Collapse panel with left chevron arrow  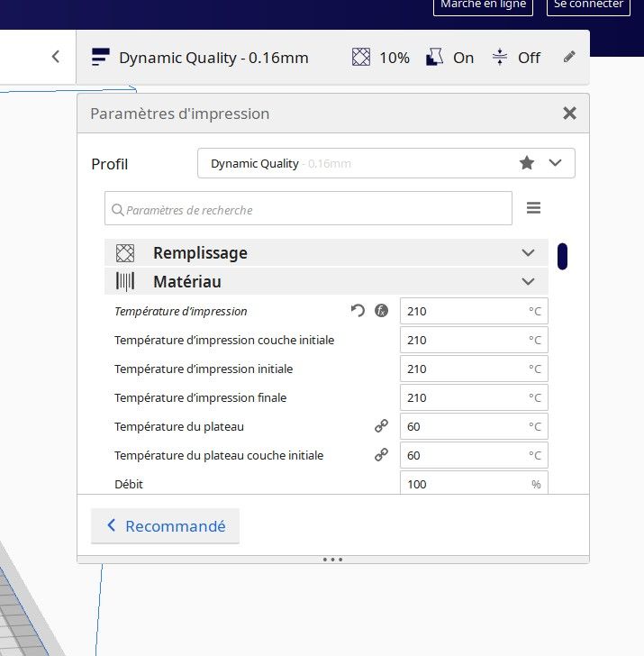point(56,57)
